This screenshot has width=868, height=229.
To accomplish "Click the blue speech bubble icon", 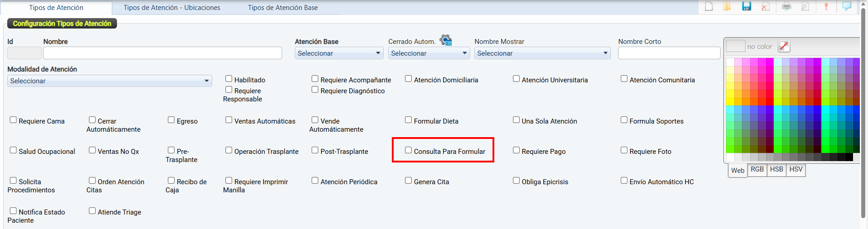I will point(847,6).
